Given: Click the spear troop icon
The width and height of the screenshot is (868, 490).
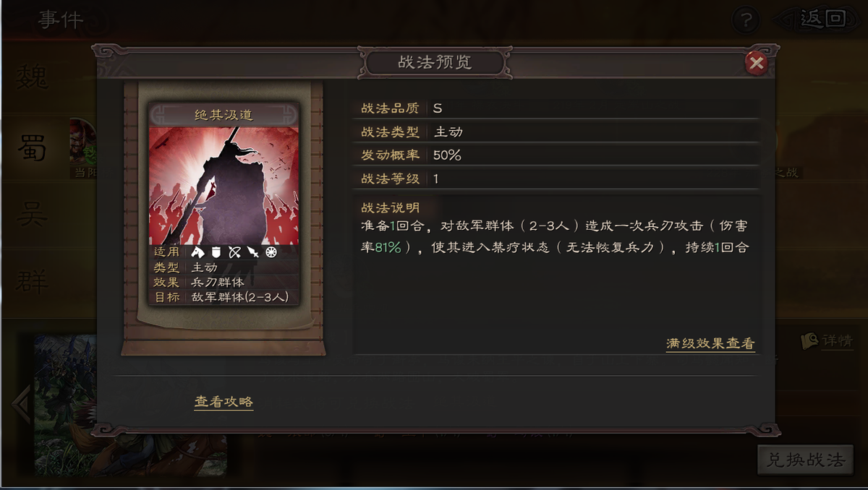Looking at the screenshot, I should [x=252, y=252].
